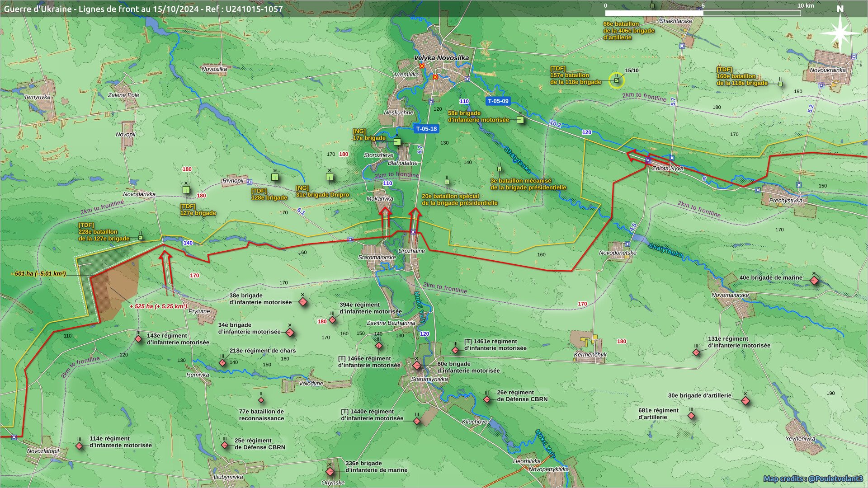Click the 60e brigade red diamond marker
868x488 pixels.
click(417, 365)
